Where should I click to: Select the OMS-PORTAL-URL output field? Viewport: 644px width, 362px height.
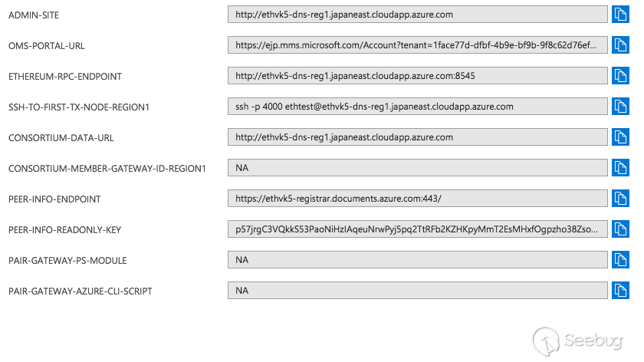tap(418, 45)
